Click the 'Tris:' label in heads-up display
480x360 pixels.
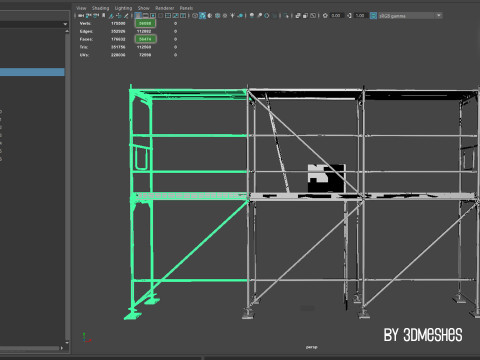coord(84,47)
